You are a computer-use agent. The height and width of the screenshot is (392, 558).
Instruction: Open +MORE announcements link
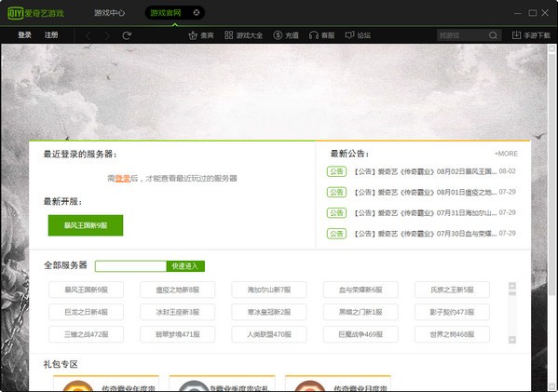506,154
